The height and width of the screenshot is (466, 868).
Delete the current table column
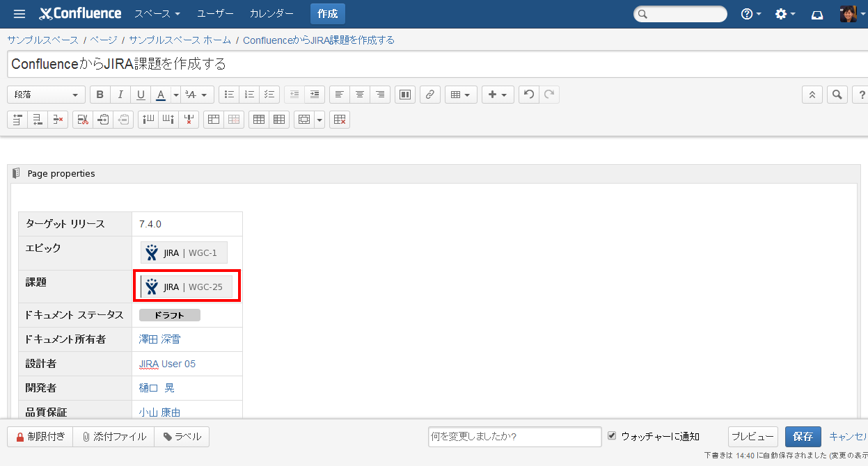[x=189, y=120]
